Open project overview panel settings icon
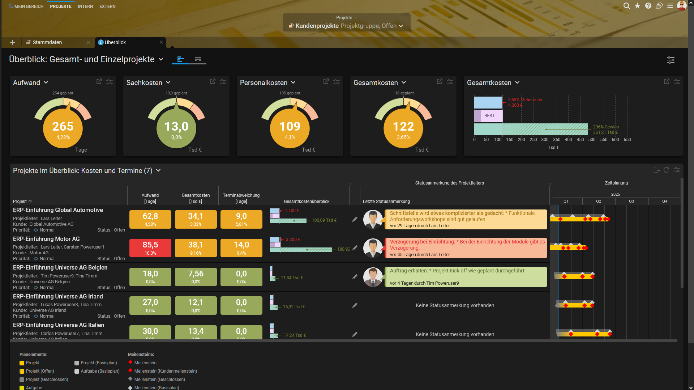Screen dimensions: 694x390 pos(677,170)
